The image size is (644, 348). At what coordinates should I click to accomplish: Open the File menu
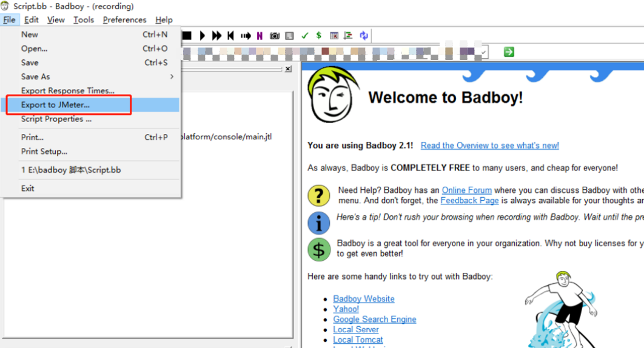pyautogui.click(x=9, y=20)
